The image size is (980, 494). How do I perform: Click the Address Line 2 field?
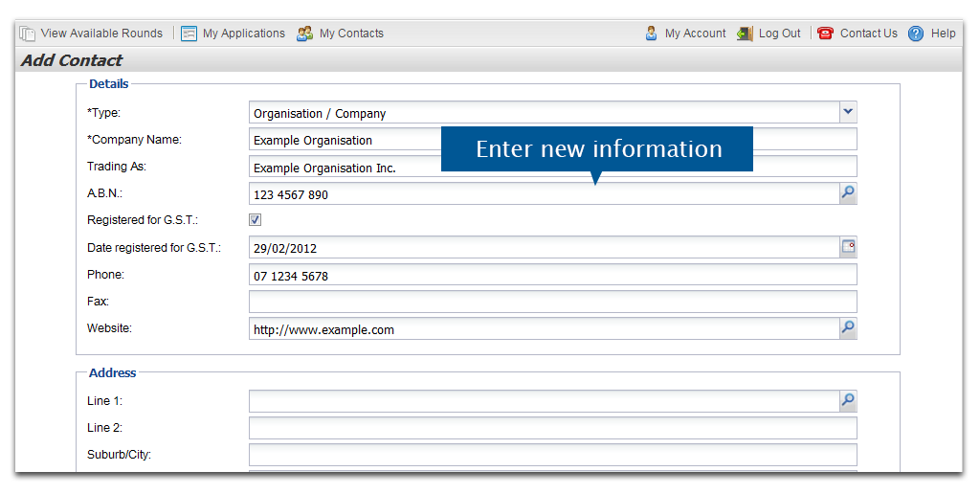coord(552,428)
